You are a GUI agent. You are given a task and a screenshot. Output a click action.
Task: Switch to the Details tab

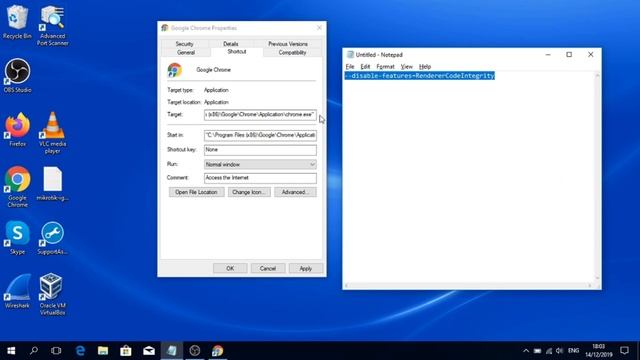pyautogui.click(x=231, y=44)
